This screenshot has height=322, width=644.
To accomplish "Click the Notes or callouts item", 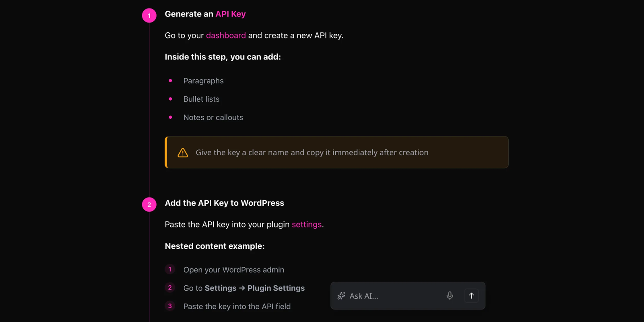I will click(x=213, y=118).
